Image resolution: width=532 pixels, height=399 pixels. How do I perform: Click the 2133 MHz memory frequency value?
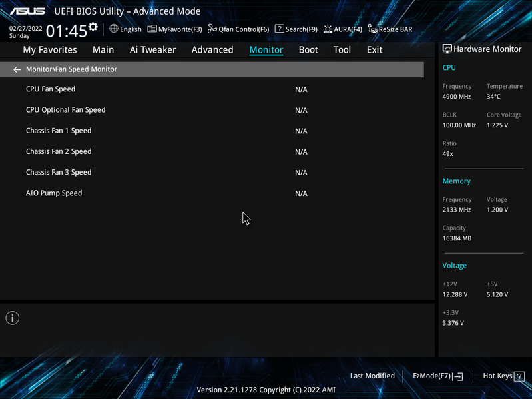coord(456,210)
